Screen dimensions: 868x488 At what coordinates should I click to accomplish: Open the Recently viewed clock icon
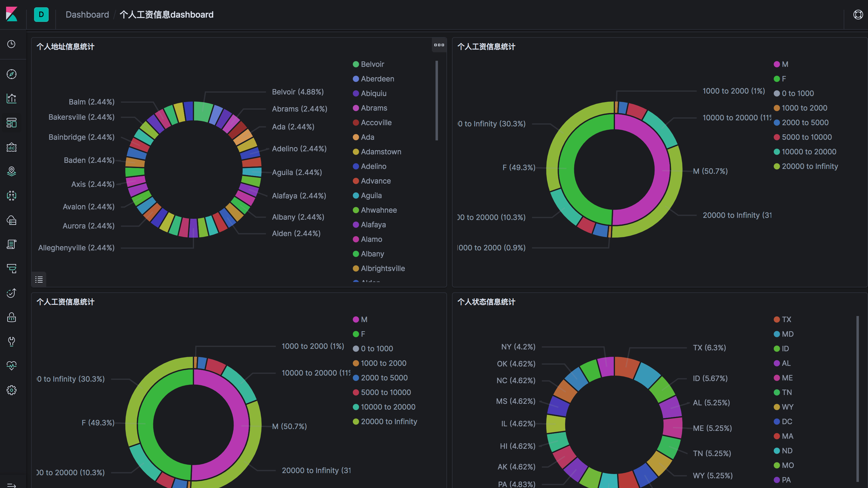coord(12,44)
